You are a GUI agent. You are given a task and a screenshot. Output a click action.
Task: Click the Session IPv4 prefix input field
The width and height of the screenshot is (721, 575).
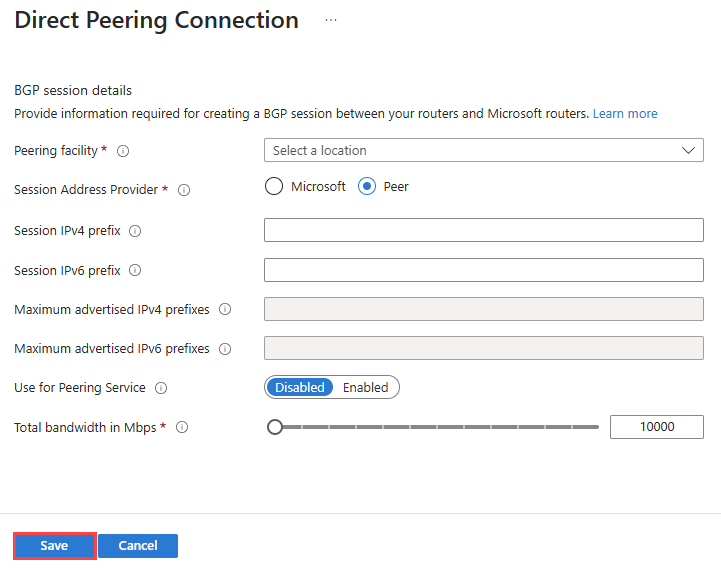483,230
